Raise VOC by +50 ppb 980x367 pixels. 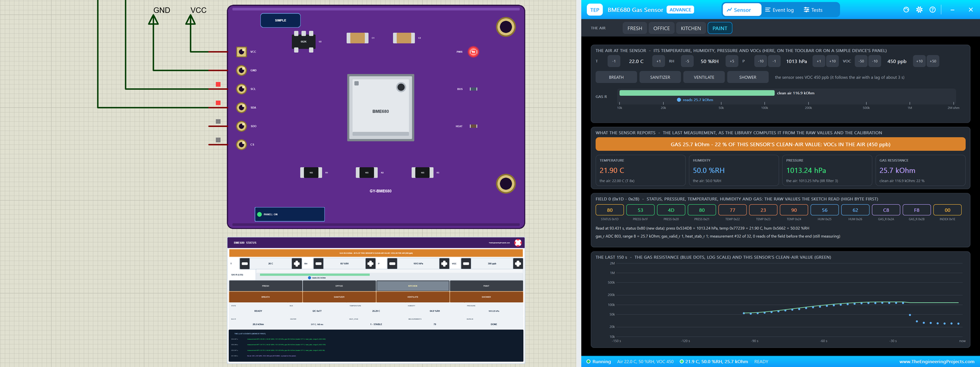(933, 61)
